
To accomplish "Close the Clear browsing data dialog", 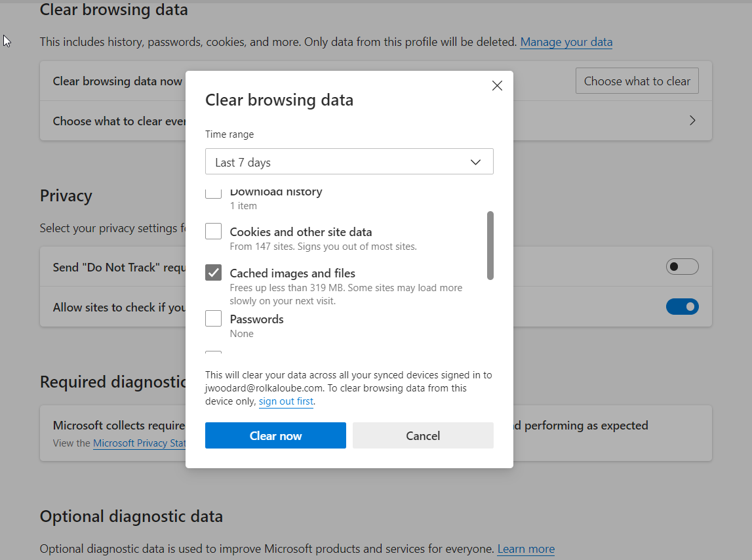I will pos(496,85).
